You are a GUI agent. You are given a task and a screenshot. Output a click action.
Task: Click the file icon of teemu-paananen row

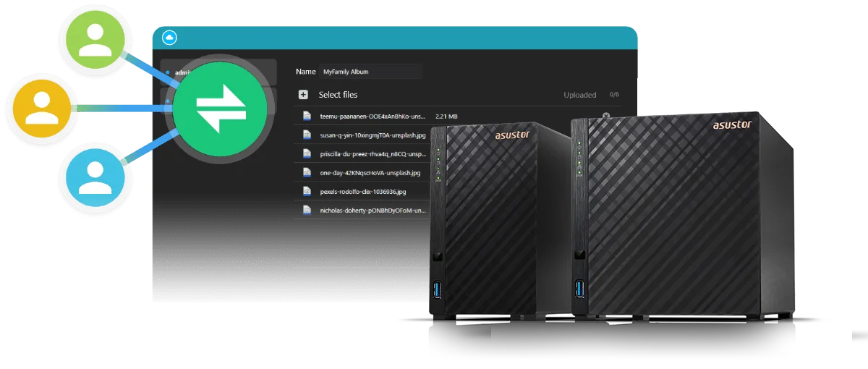coord(307,116)
